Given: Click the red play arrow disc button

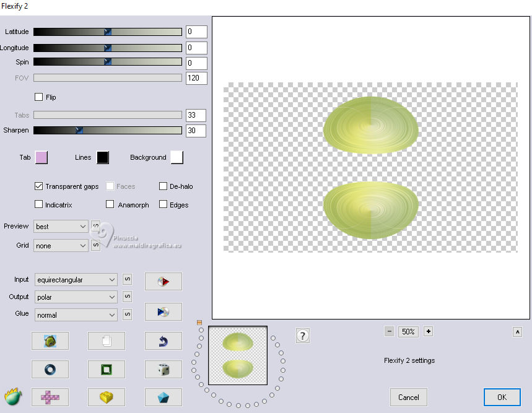Looking at the screenshot, I should [164, 281].
